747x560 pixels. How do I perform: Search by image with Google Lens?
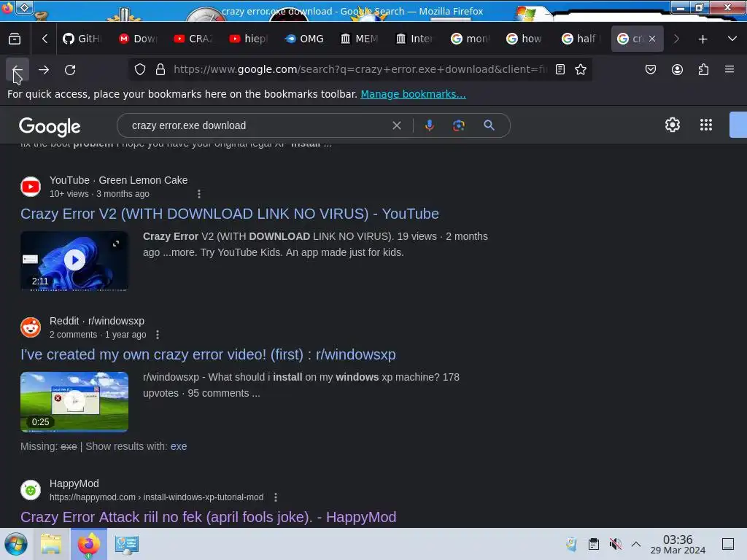(x=458, y=125)
